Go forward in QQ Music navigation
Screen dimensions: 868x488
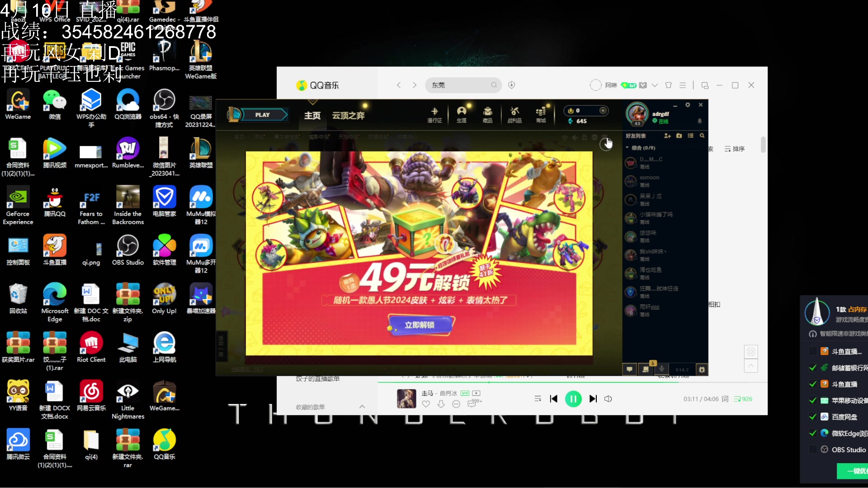(414, 85)
